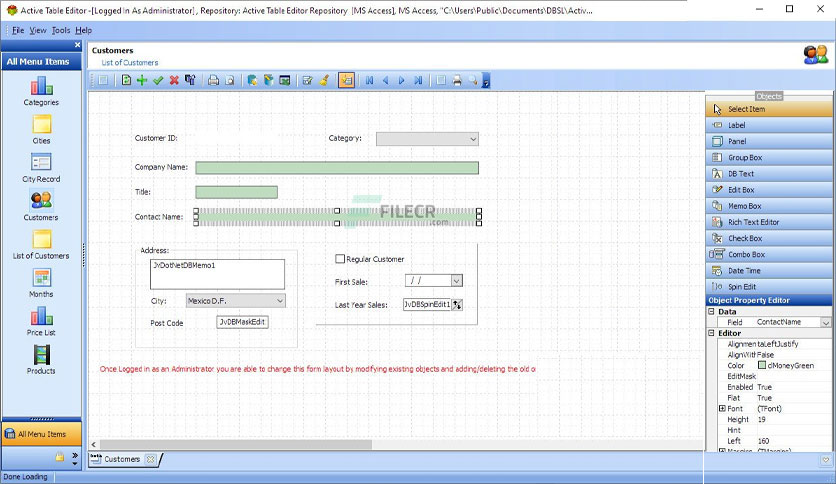The width and height of the screenshot is (836, 484).
Task: Collapse the Editor property section
Action: coord(711,333)
